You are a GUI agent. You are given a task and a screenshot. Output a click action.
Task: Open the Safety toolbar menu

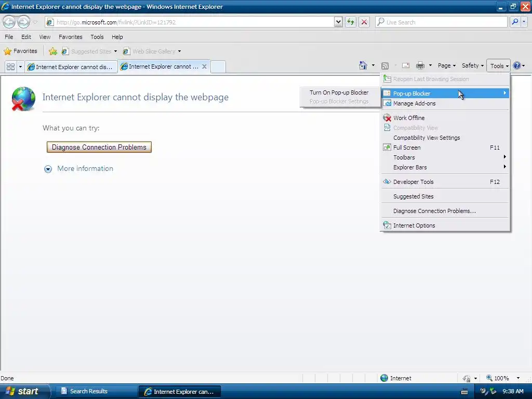click(x=472, y=65)
